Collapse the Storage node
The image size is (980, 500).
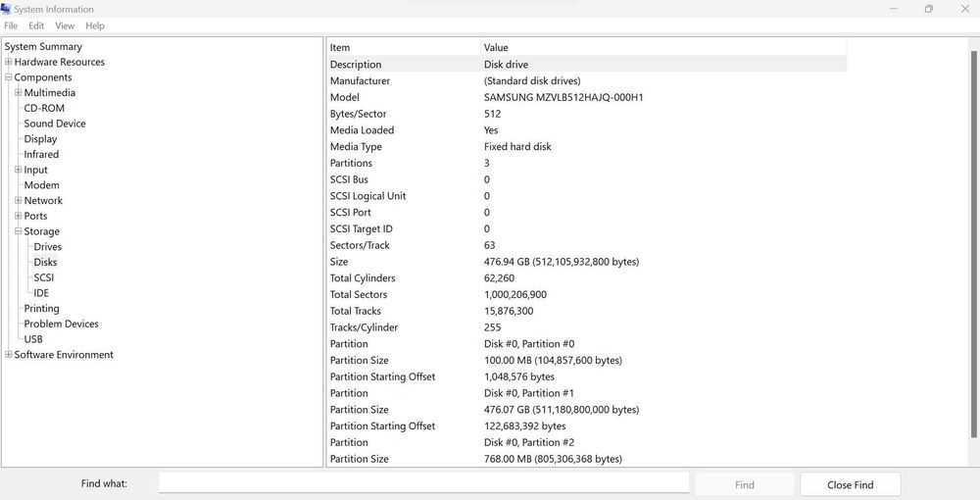[18, 231]
